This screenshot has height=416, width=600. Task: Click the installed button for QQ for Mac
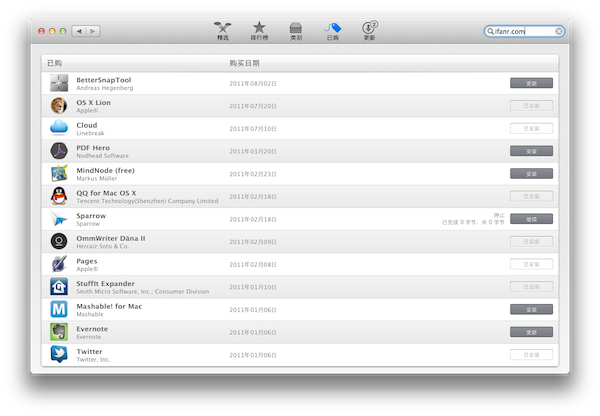531,196
